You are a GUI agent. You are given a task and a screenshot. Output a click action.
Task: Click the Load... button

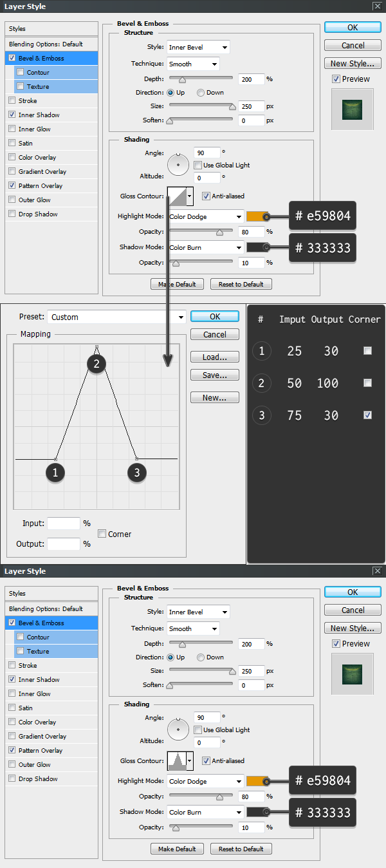pos(215,357)
